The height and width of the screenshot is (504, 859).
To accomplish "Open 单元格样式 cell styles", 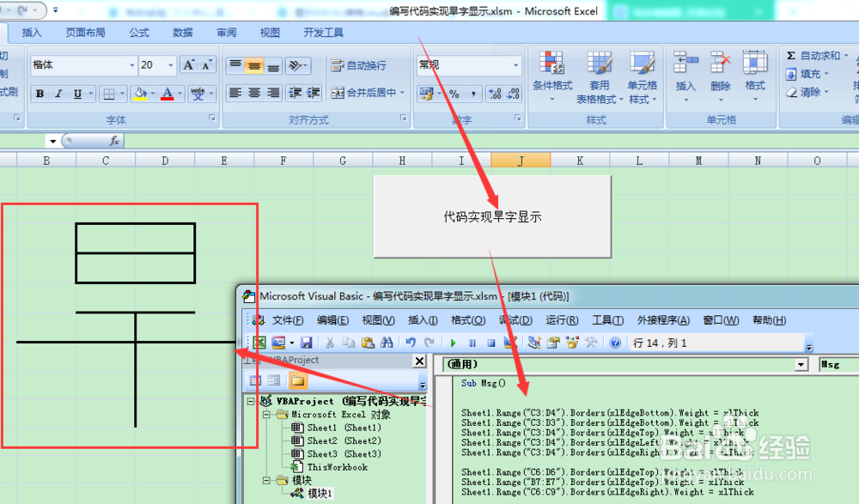I will 642,76.
